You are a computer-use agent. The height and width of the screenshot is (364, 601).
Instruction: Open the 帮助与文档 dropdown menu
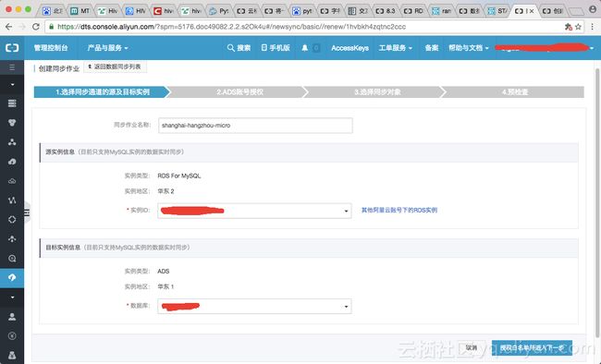point(469,48)
